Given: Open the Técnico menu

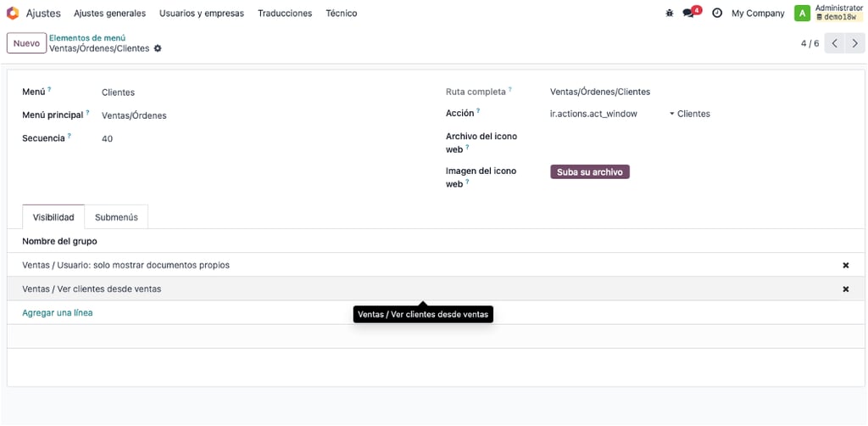Looking at the screenshot, I should coord(341,14).
